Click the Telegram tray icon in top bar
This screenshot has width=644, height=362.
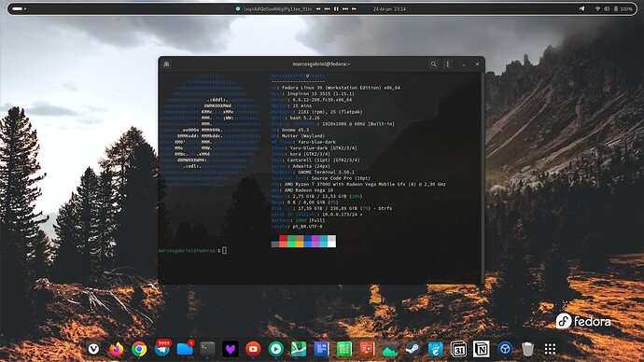(x=581, y=8)
